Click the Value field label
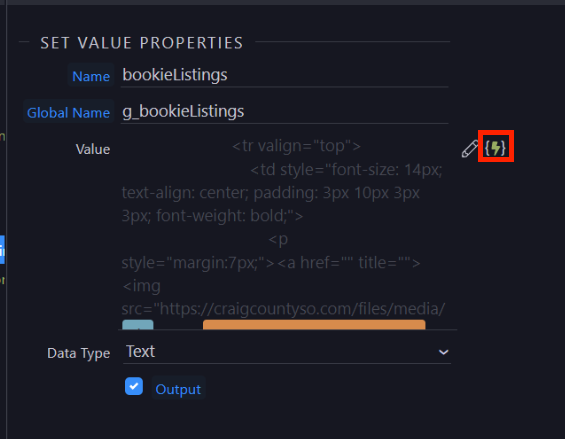Screen dimensions: 565x439 tap(93, 149)
